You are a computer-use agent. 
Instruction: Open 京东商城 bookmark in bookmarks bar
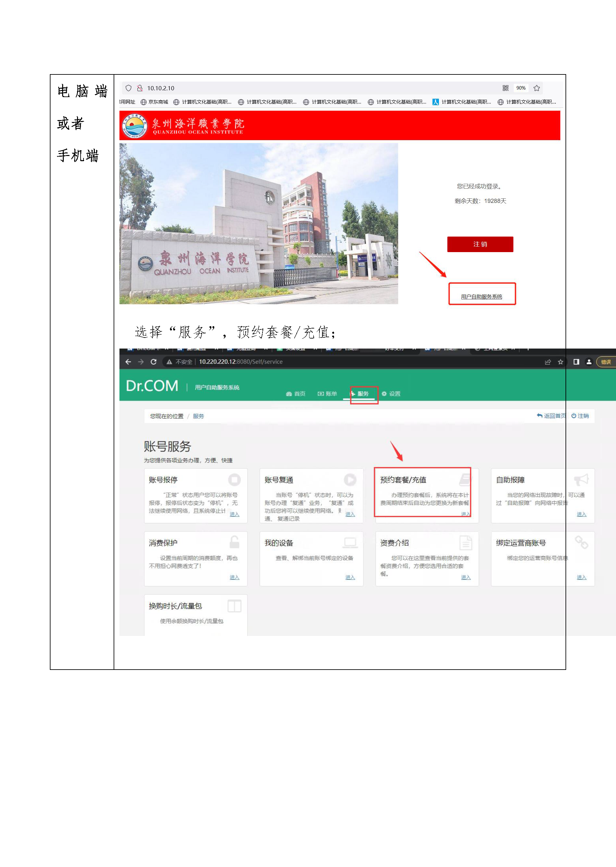click(x=154, y=102)
